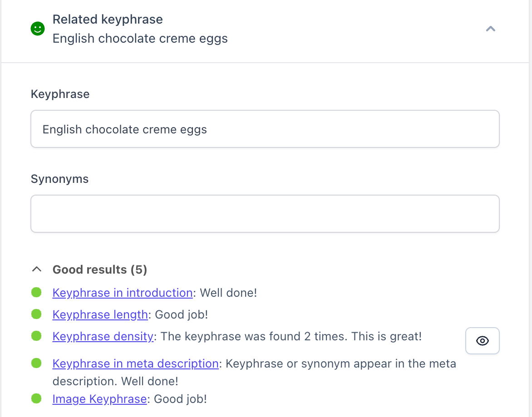Click the Related keyphrase header title
532x417 pixels.
click(108, 20)
